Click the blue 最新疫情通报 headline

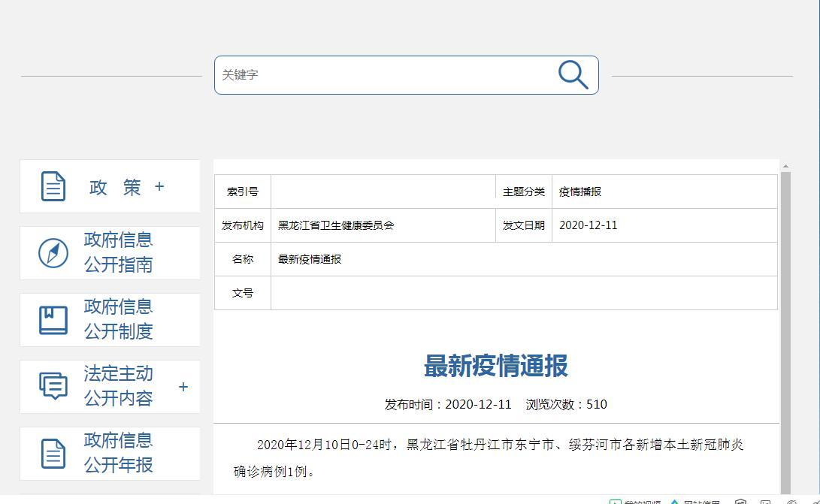click(x=496, y=367)
